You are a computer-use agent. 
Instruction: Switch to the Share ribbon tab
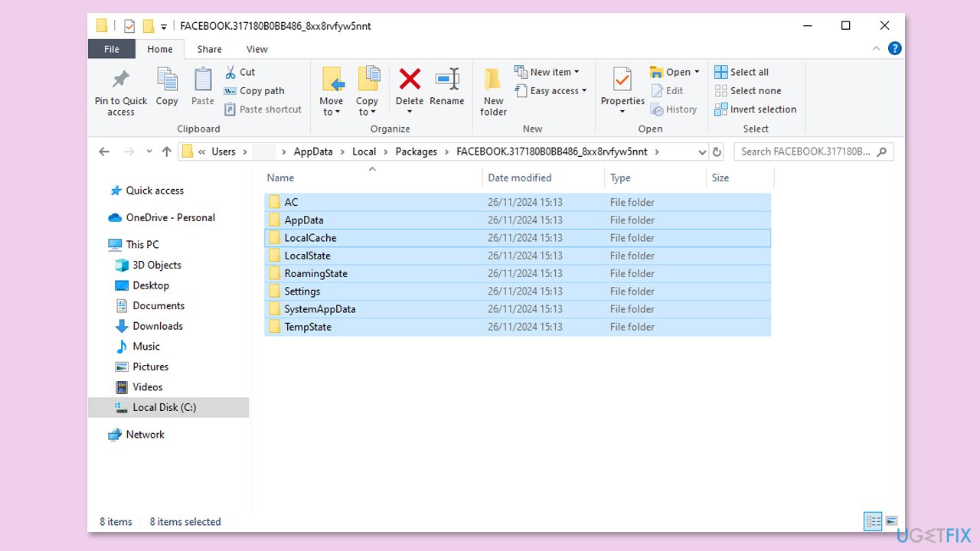pyautogui.click(x=209, y=49)
